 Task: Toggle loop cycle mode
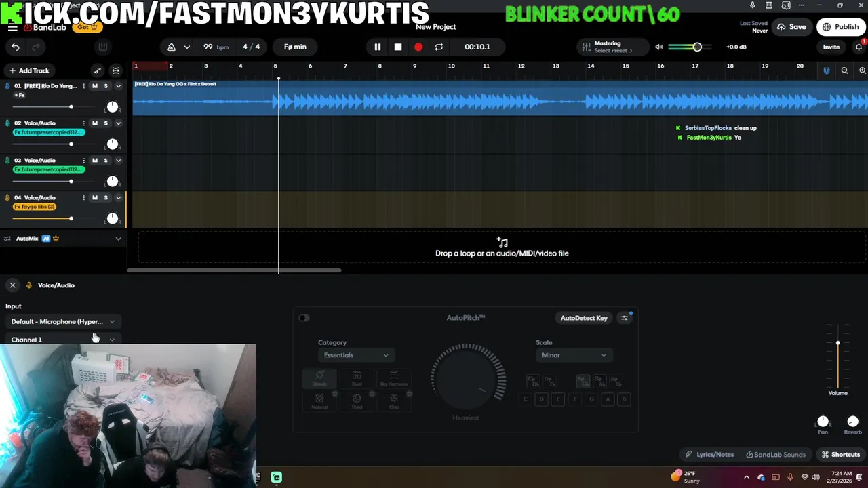coord(439,47)
